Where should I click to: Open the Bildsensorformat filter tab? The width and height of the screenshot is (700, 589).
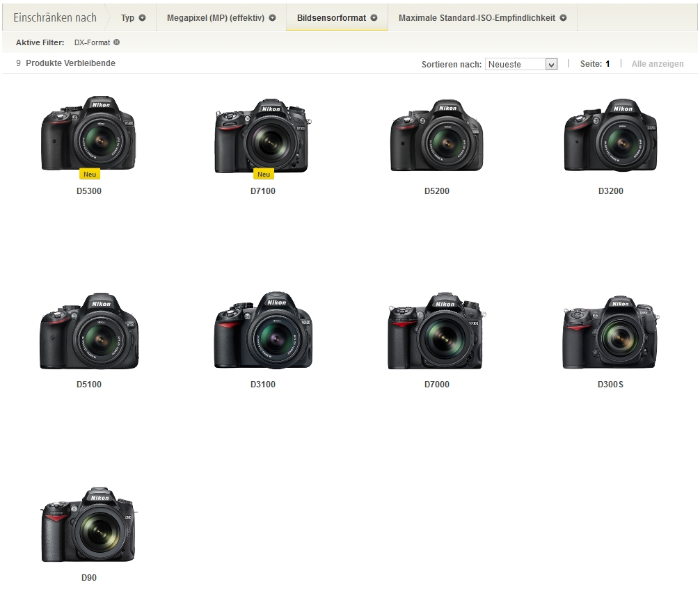tap(337, 18)
